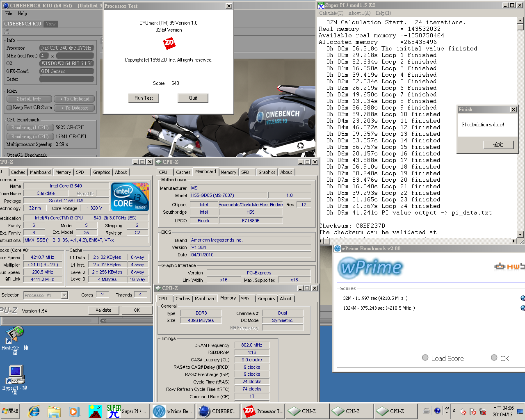Click the network icon in system tray
Image resolution: width=525 pixels, height=420 pixels.
(483, 411)
